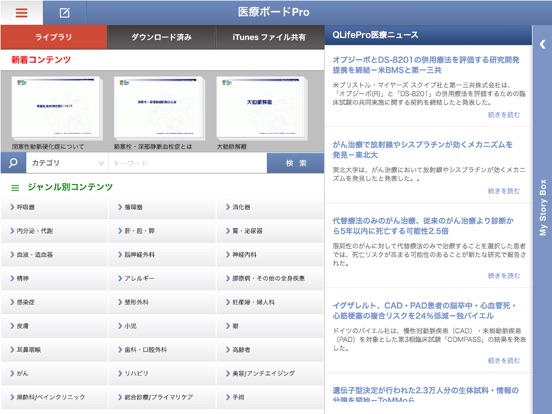Image resolution: width=552 pixels, height=414 pixels.
Task: Tap the compose note icon
Action: click(64, 13)
